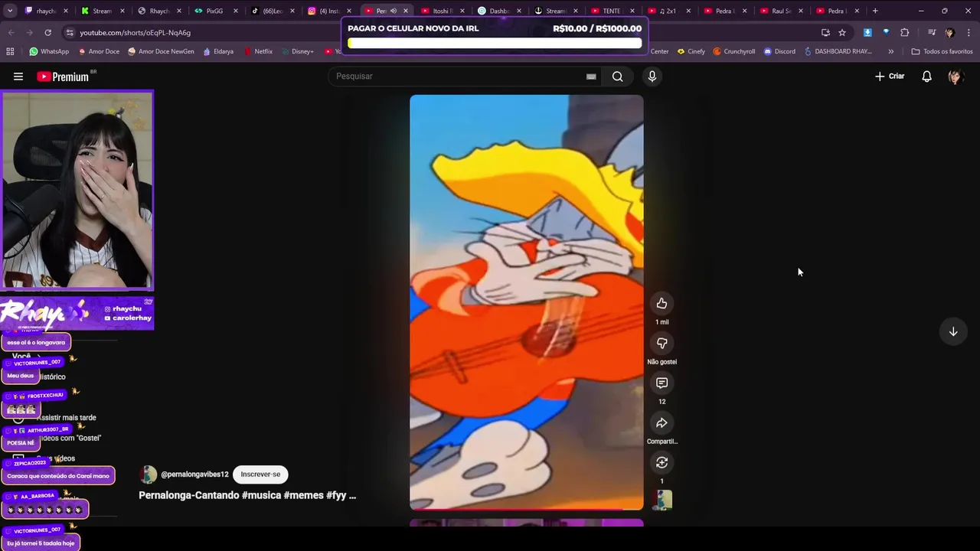Switch to the TENTE YouTube tab
980x551 pixels.
(611, 11)
